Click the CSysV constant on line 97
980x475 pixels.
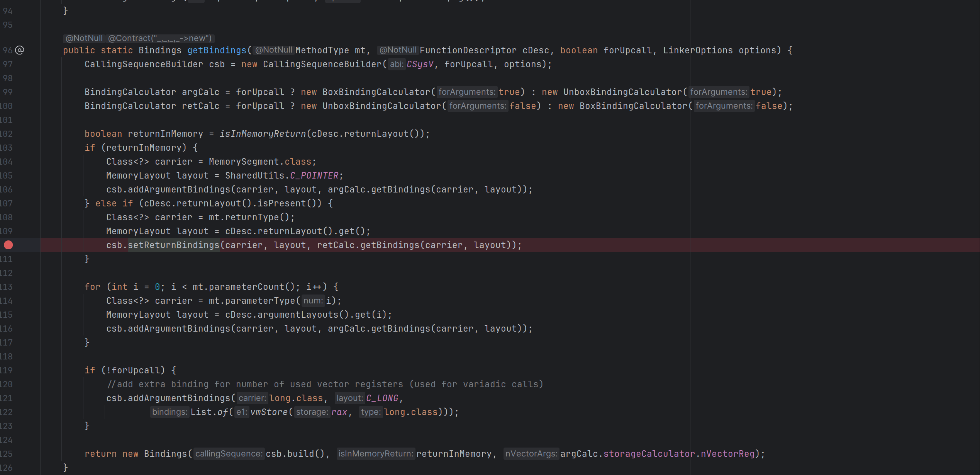coord(420,64)
